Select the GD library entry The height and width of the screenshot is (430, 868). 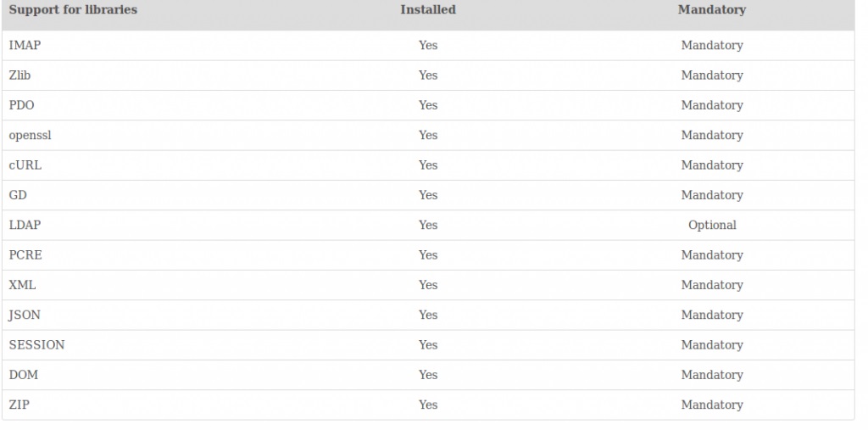coord(18,195)
